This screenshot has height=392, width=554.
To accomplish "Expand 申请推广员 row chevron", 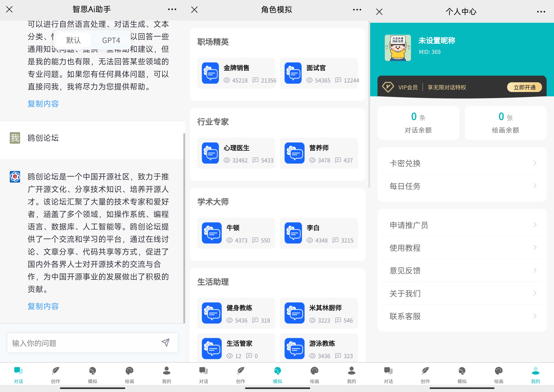I will click(x=535, y=225).
